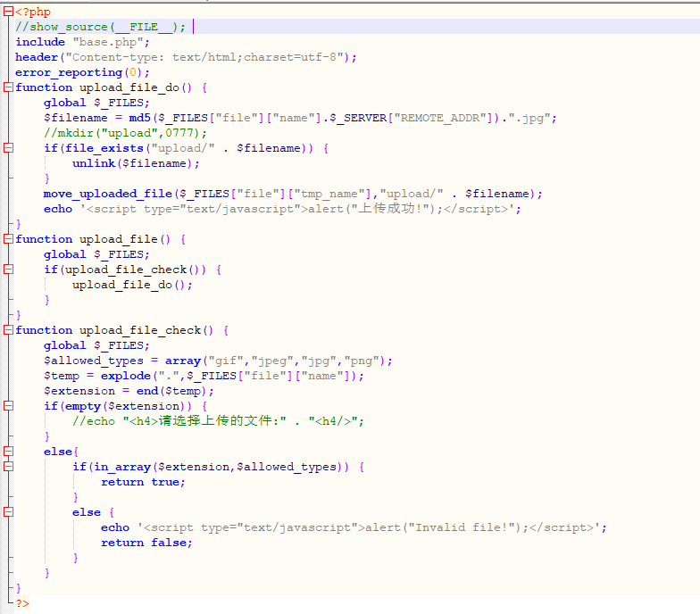Viewport: 700px width, 614px height.
Task: Click the closing ?> tag
Action: pos(22,603)
